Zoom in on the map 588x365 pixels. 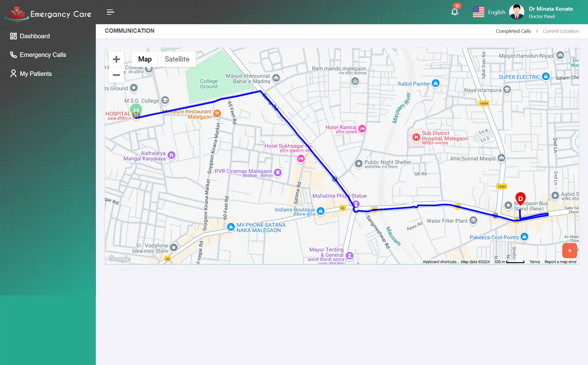[116, 59]
